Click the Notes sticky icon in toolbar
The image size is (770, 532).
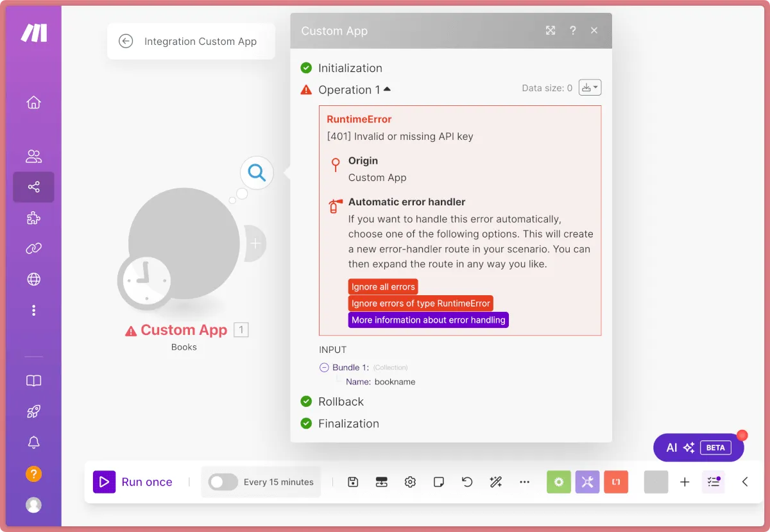point(439,482)
